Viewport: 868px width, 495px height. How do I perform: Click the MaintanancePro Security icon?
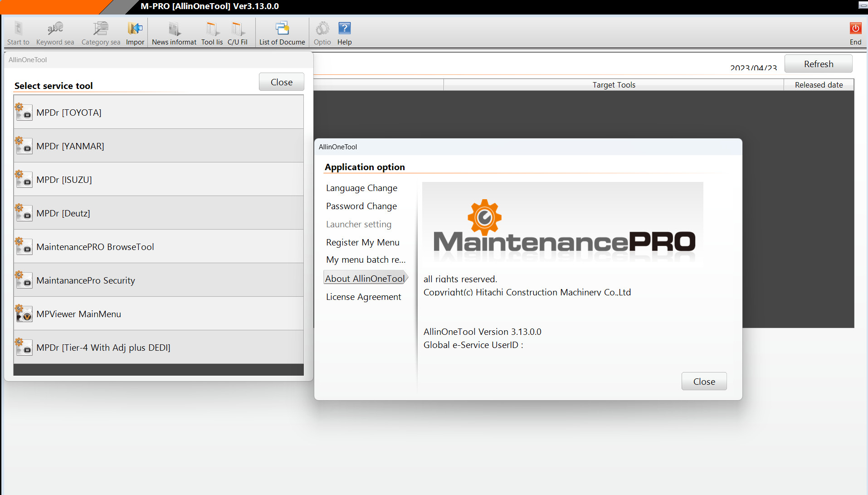coord(23,280)
